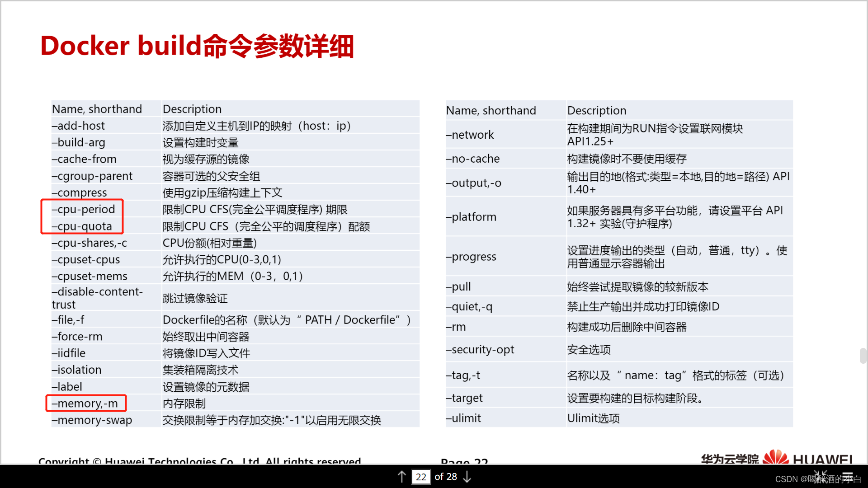Viewport: 868px width, 488px height.
Task: Click the description '设置构建时变量'
Action: [200, 142]
